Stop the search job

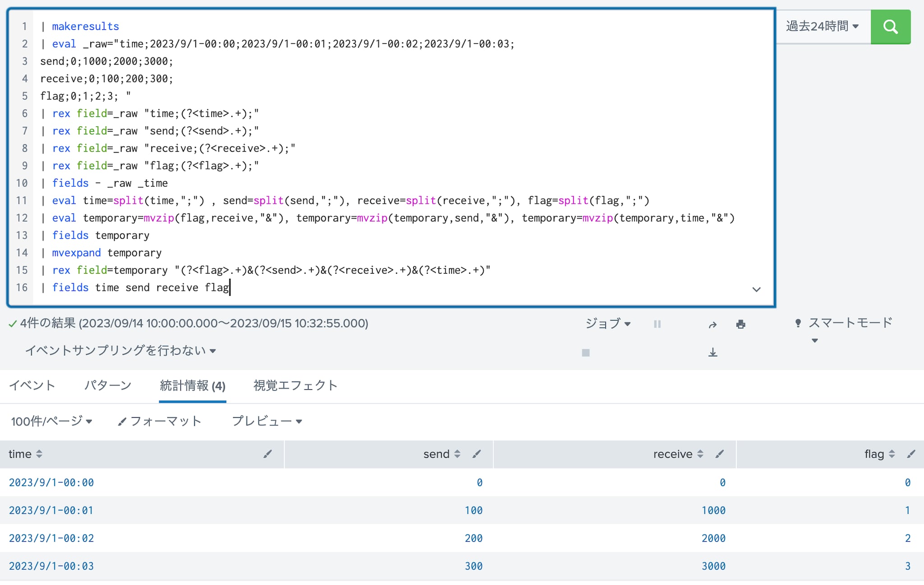click(x=586, y=353)
